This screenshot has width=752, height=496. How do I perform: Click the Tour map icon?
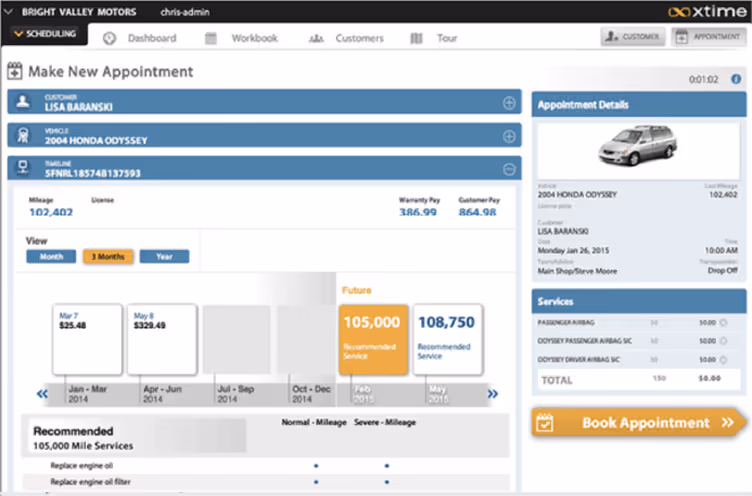coord(416,38)
